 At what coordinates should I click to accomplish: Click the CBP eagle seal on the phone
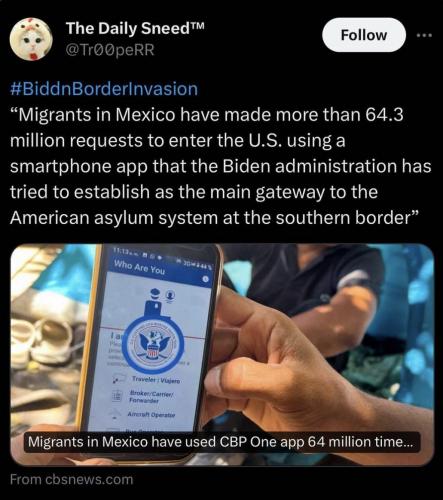(153, 346)
